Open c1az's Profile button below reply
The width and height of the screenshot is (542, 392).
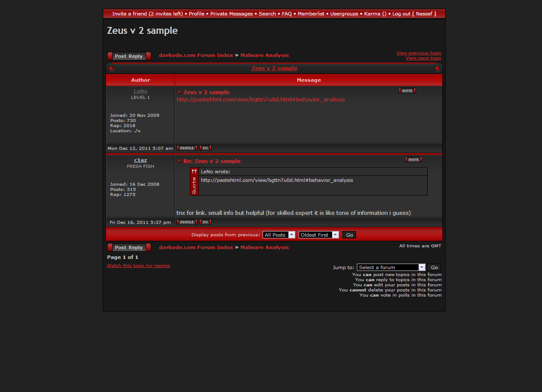(x=186, y=222)
